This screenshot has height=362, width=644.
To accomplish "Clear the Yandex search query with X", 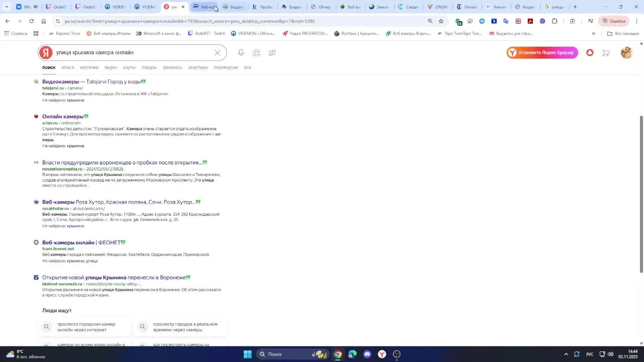I will [x=217, y=53].
